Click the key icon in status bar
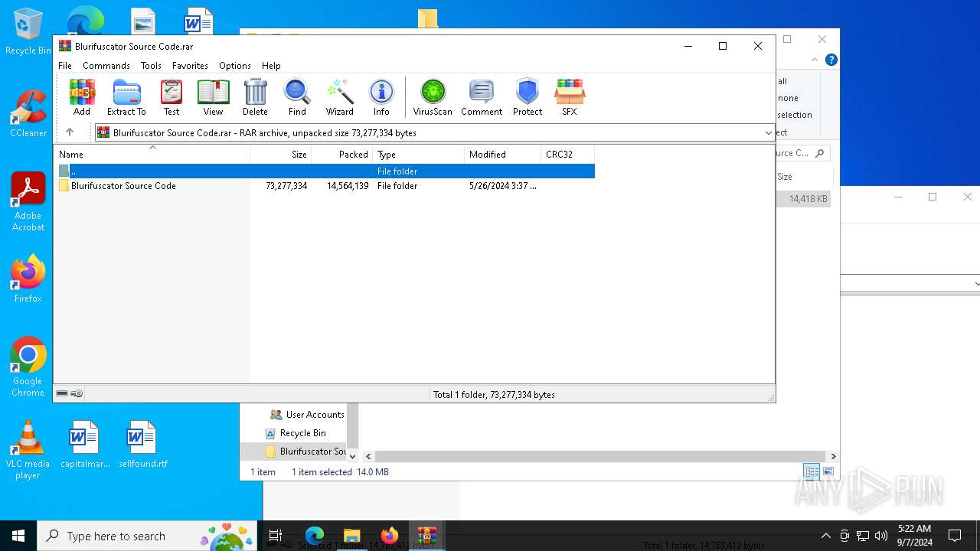This screenshot has width=980, height=551. [x=77, y=394]
